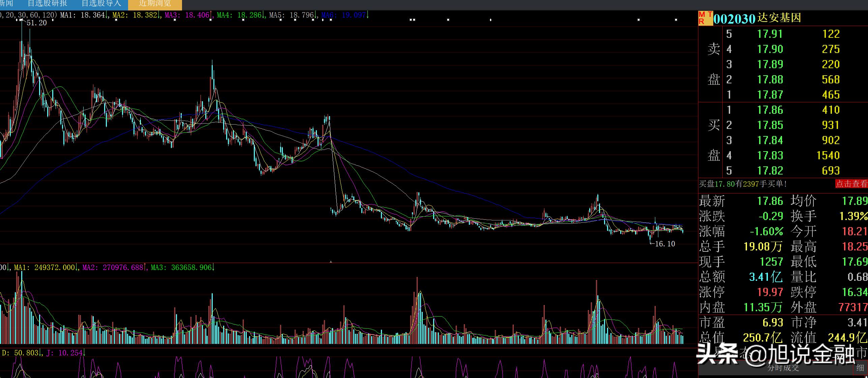Click the 51.20 high price label
Image resolution: width=868 pixels, height=378 pixels.
pyautogui.click(x=36, y=23)
